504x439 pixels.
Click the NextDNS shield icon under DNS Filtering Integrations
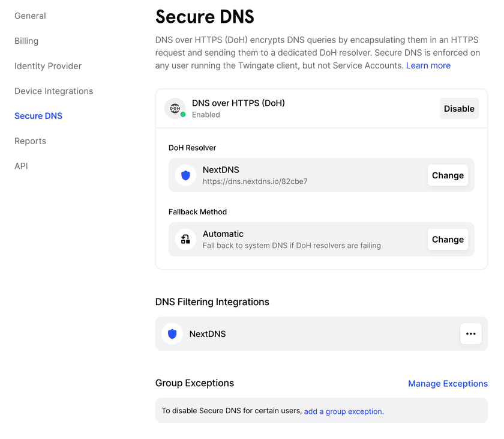point(172,334)
